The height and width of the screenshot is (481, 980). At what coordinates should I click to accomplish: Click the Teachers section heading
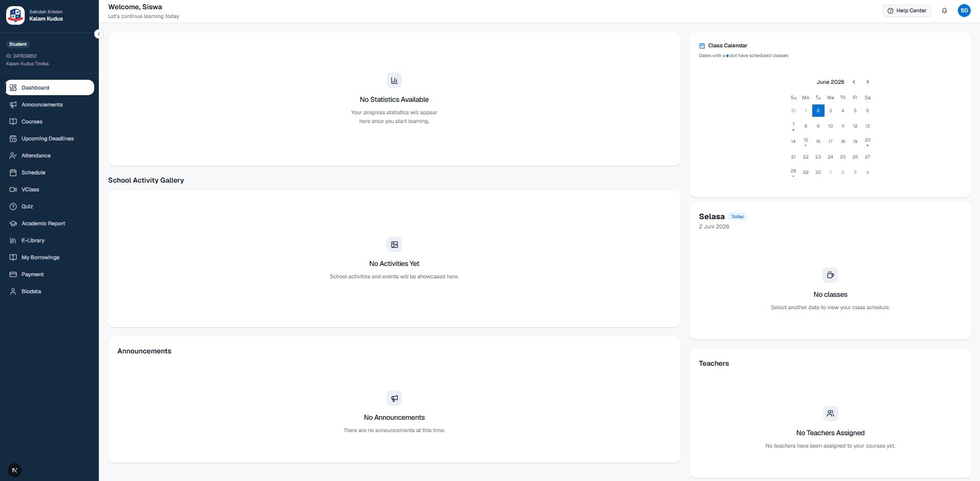tap(714, 363)
